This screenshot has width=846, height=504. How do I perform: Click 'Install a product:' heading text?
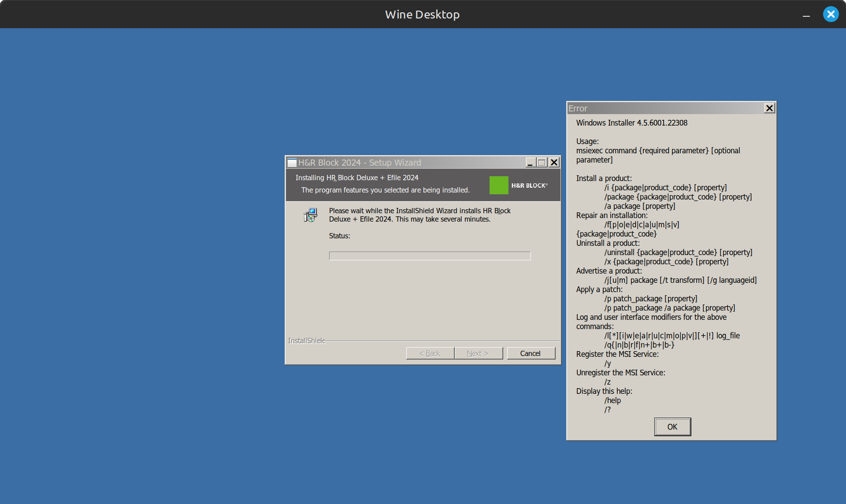pos(604,178)
